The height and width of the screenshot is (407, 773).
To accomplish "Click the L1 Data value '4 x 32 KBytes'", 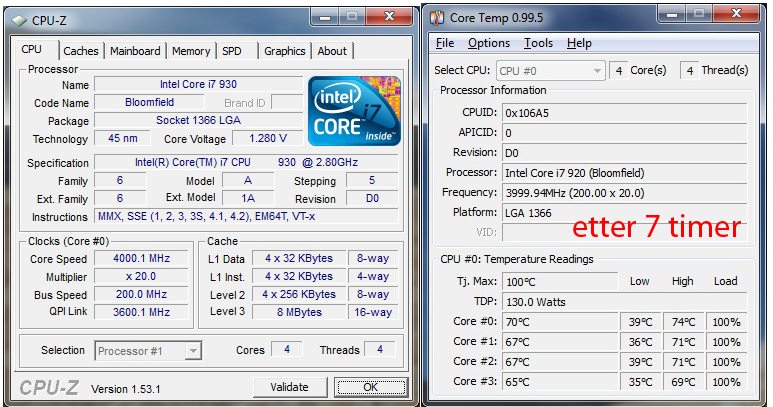I will pos(299,258).
